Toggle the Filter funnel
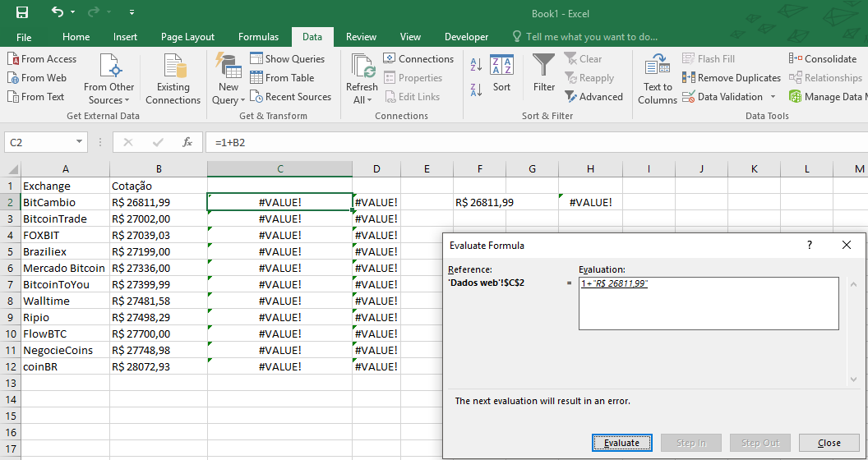Image resolution: width=868 pixels, height=460 pixels. point(543,72)
